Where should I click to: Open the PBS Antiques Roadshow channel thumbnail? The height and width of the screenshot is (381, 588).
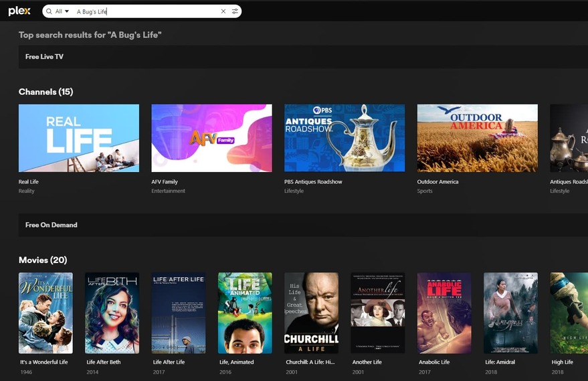click(x=345, y=138)
